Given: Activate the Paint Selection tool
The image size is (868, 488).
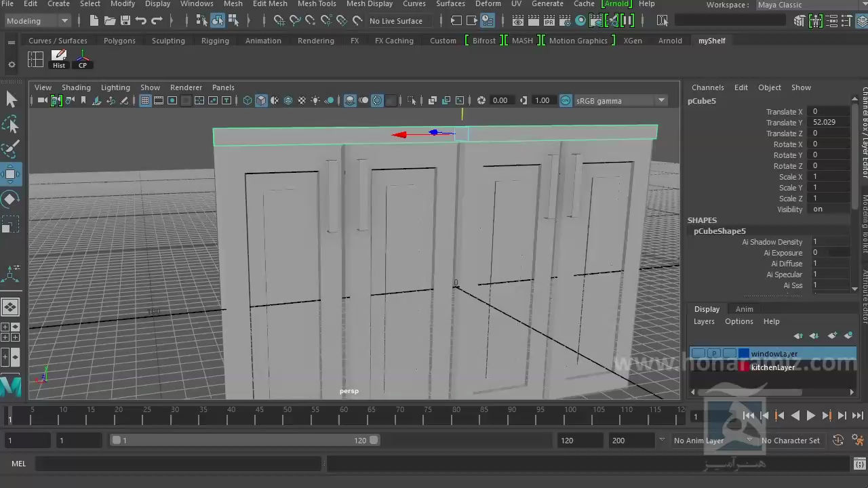Looking at the screenshot, I should (x=11, y=149).
